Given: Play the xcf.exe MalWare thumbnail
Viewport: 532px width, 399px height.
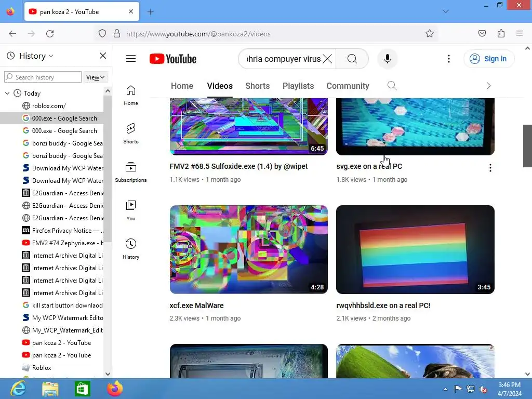Looking at the screenshot, I should pos(249,249).
